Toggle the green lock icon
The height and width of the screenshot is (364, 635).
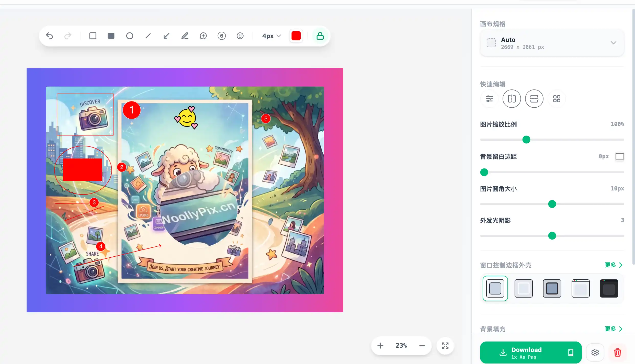[320, 36]
